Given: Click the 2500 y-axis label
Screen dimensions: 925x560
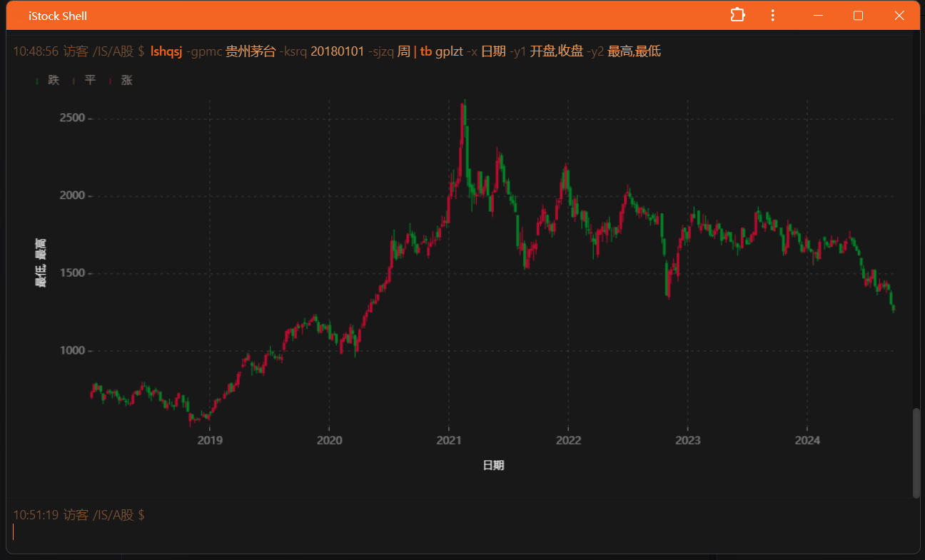Looking at the screenshot, I should [x=72, y=118].
